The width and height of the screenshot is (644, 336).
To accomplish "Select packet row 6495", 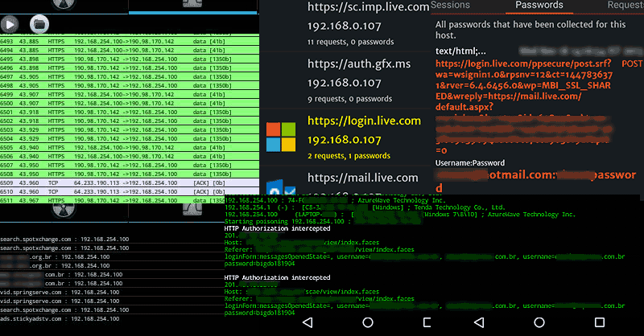I will tap(130, 59).
